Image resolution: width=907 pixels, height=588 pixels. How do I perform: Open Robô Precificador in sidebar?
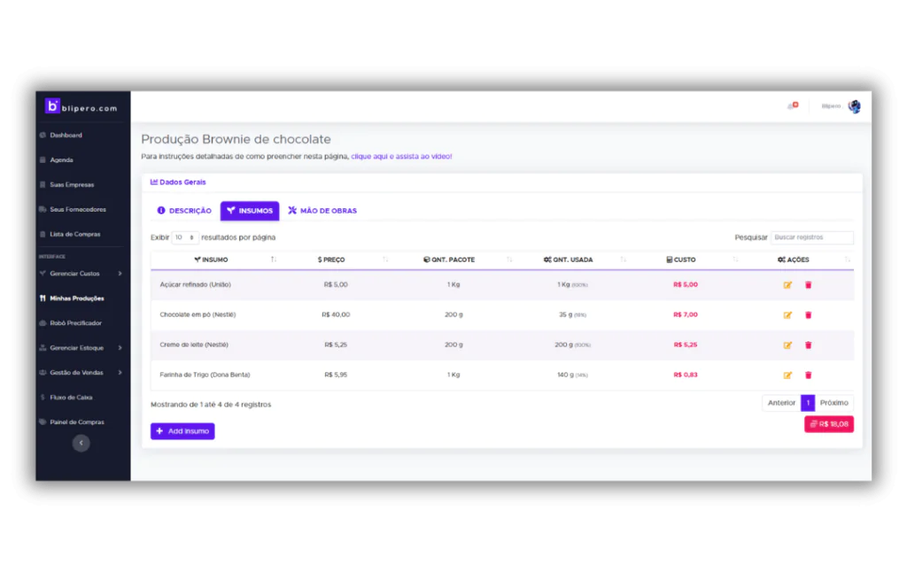point(75,323)
